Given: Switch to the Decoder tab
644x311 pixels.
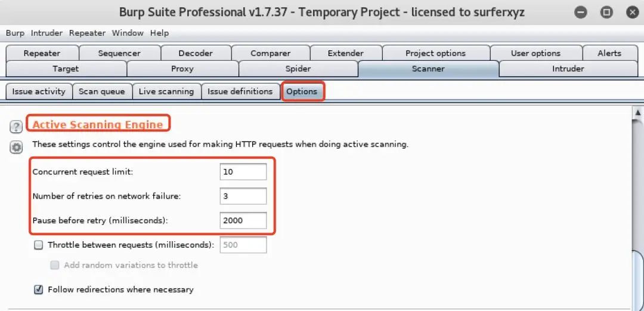Looking at the screenshot, I should coord(196,53).
